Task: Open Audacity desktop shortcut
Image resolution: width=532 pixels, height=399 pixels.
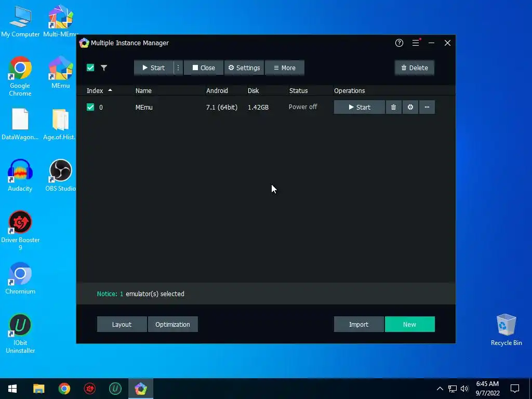Action: click(x=20, y=176)
